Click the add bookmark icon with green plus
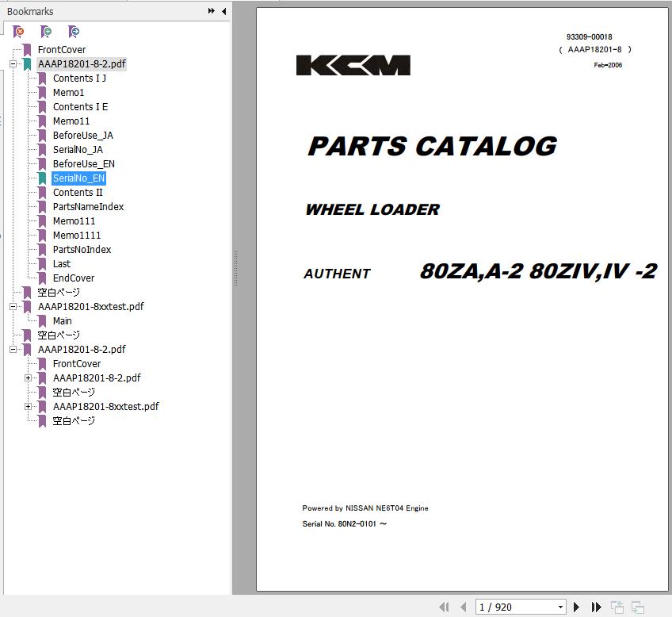The height and width of the screenshot is (617, 672). point(46,32)
